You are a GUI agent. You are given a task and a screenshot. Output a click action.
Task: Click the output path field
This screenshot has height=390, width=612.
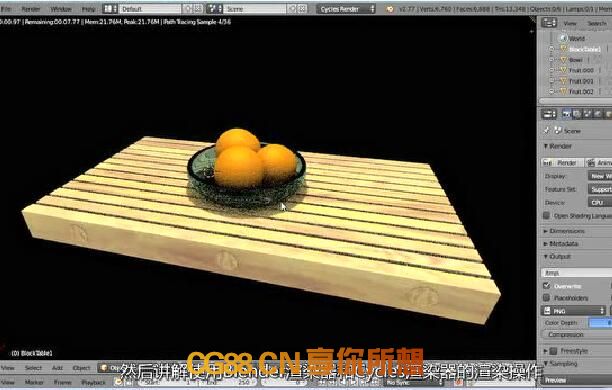tap(576, 272)
